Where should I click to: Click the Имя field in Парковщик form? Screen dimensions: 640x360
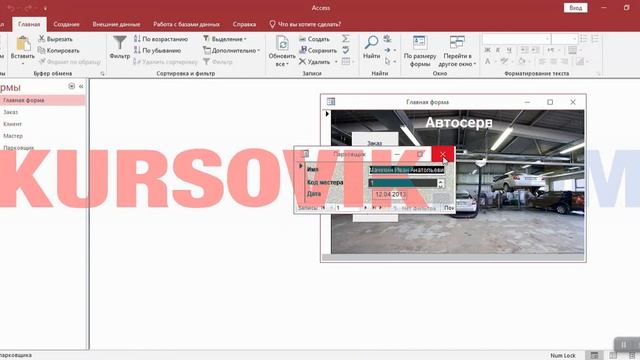[407, 170]
